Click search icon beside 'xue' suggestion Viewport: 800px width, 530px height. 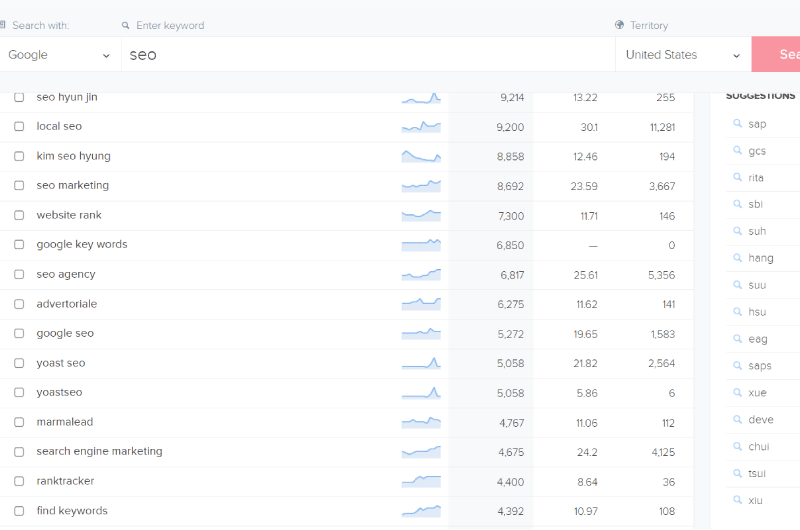point(737,393)
